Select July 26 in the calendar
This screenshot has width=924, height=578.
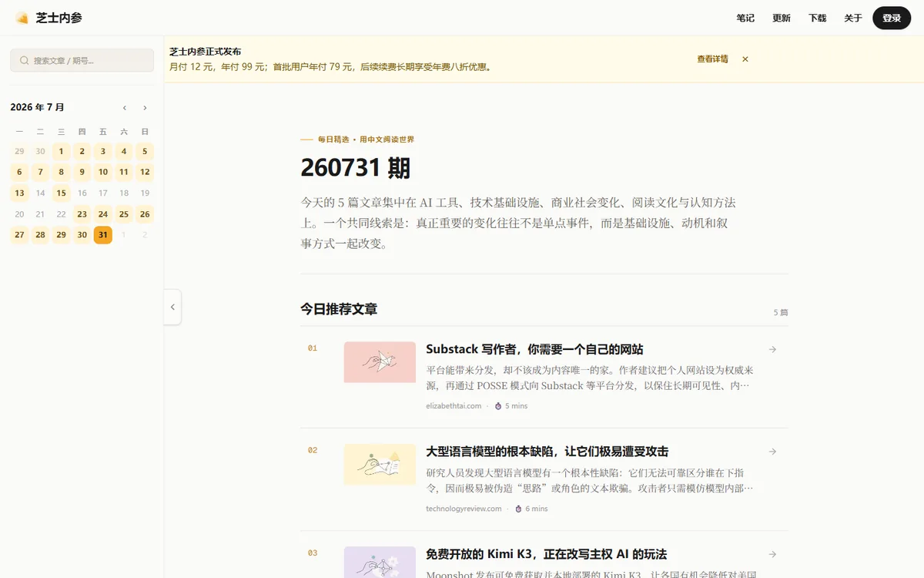(x=145, y=214)
